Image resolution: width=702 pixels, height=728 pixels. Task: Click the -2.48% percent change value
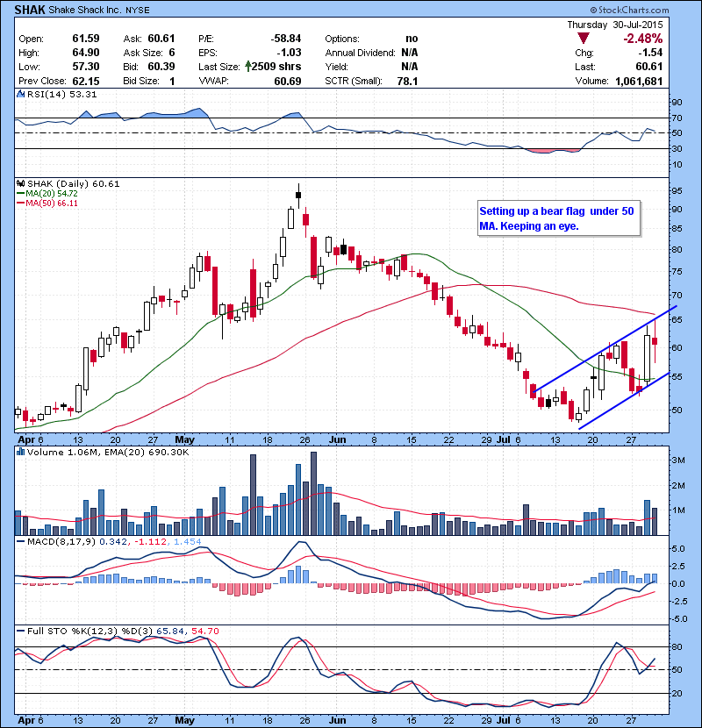coord(642,38)
